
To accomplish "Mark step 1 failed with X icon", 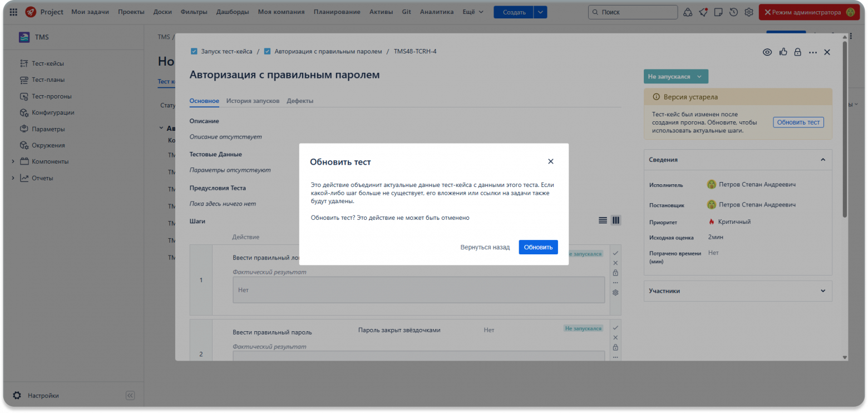I will 615,263.
